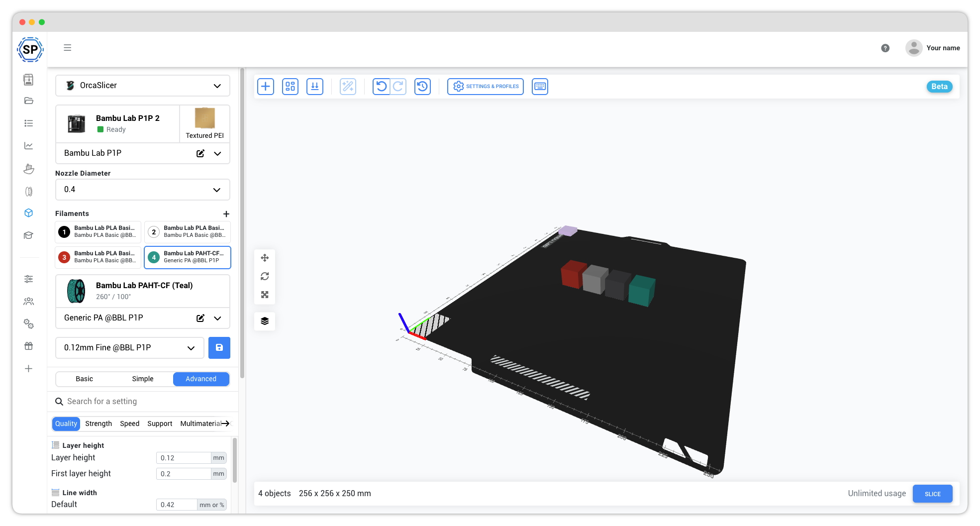Screen dimensions: 980x526
Task: Switch settings mode to Simple
Action: 143,379
